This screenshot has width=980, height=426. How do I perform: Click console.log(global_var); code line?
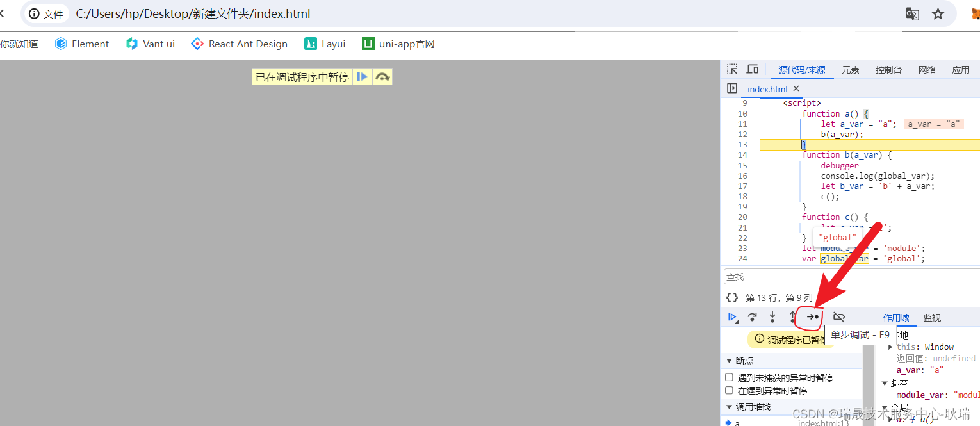878,176
